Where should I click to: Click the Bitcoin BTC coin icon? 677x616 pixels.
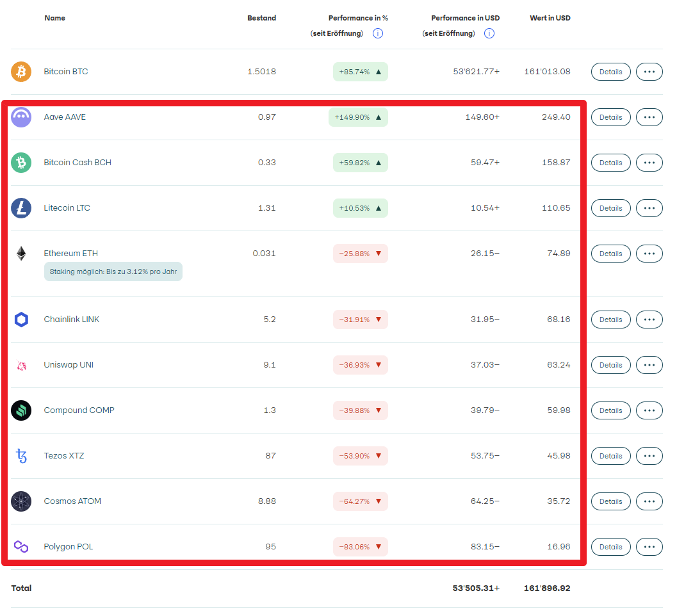pyautogui.click(x=21, y=72)
